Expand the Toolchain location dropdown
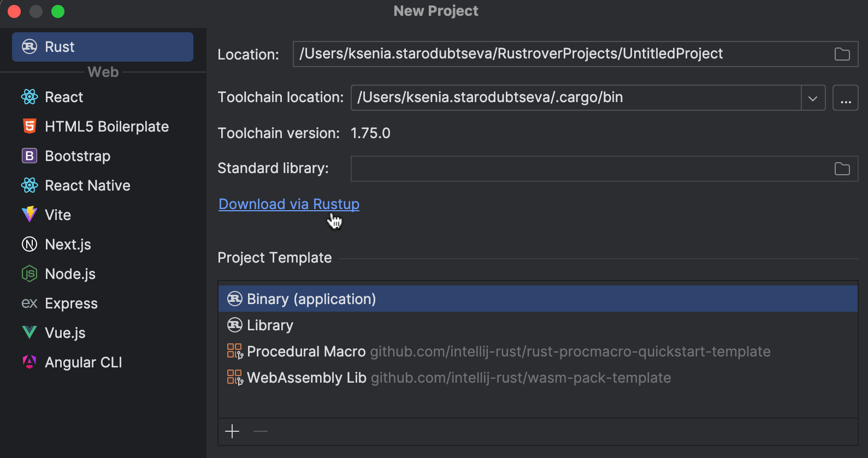This screenshot has width=868, height=458. click(813, 98)
